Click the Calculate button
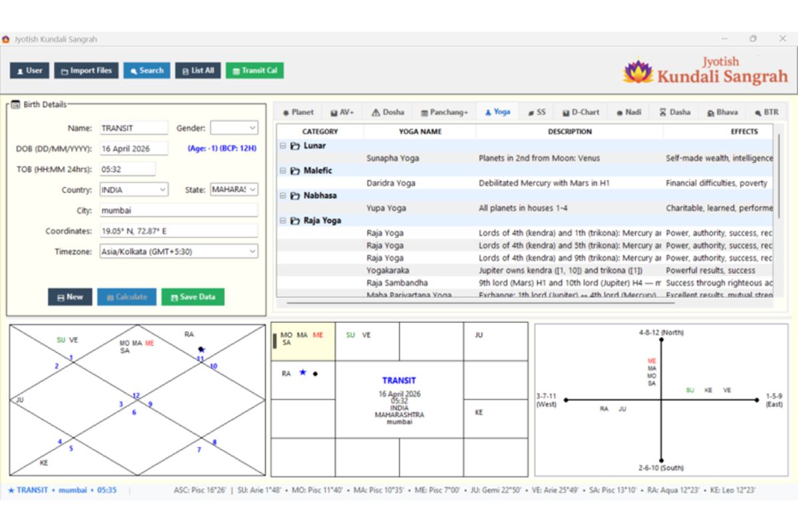This screenshot has width=798, height=532. coord(127,297)
